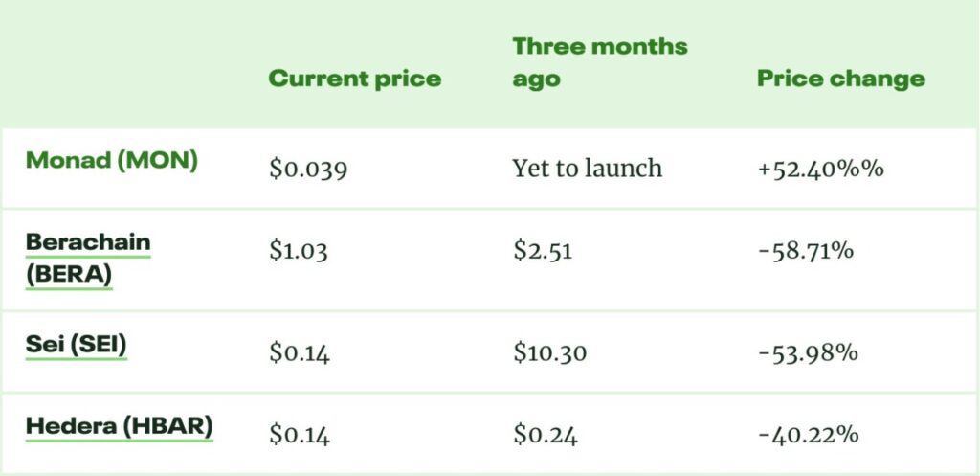This screenshot has height=476, width=980.
Task: Select the Three months ago column header
Action: point(600,62)
